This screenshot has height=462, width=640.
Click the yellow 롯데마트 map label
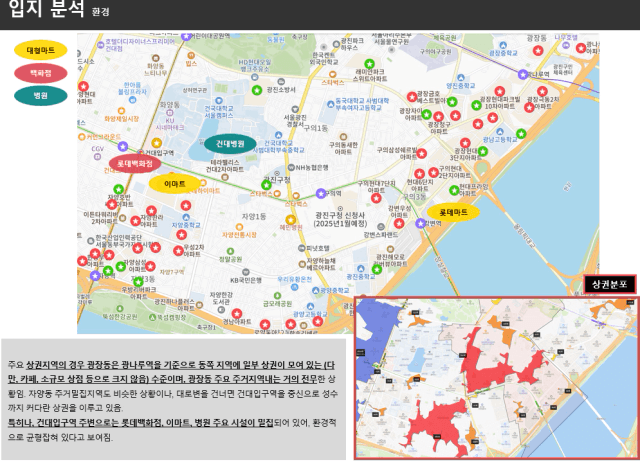[x=453, y=212]
